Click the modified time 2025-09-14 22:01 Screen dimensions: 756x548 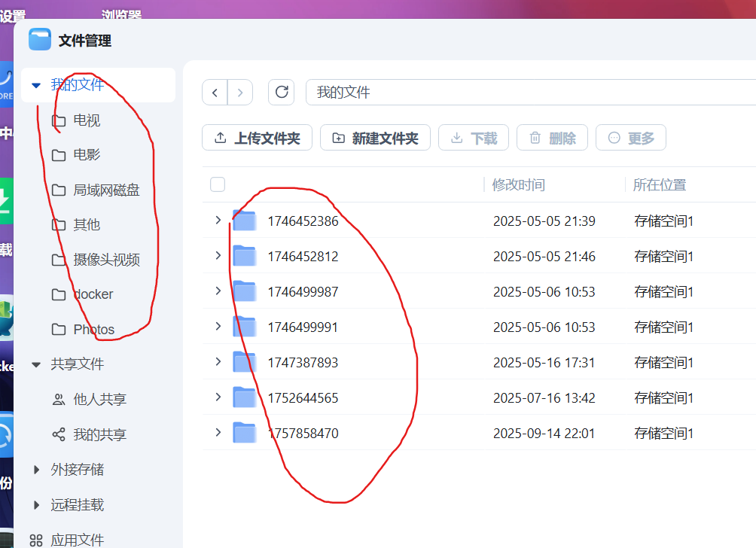[x=544, y=434]
